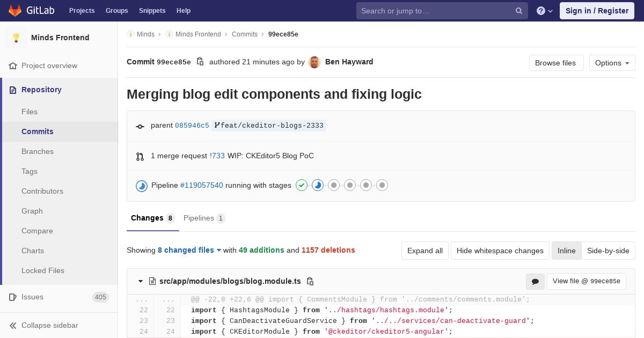Click the Minds Frontend breadcrumb icon
644x338 pixels.
coord(169,34)
